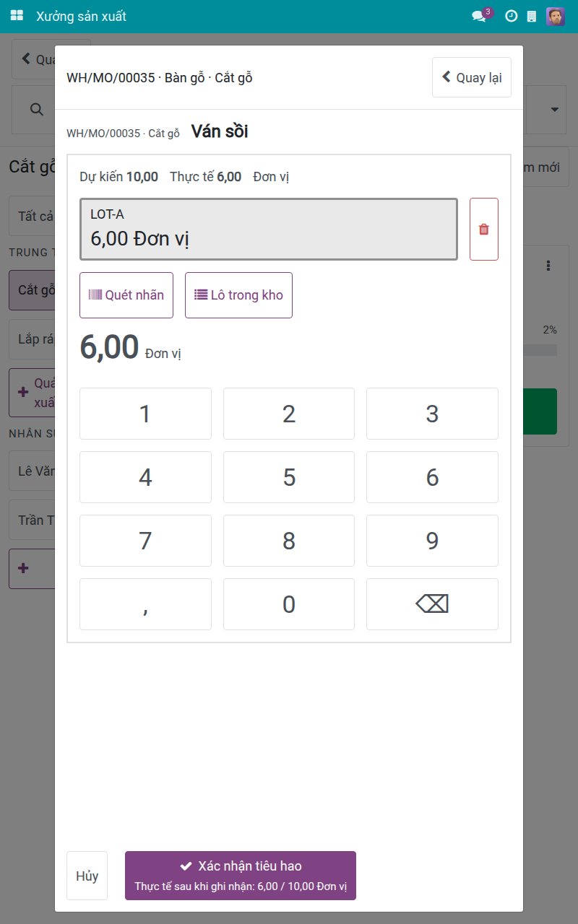
Task: Click Xác nhận tiêu hao confirm button
Action: click(241, 876)
